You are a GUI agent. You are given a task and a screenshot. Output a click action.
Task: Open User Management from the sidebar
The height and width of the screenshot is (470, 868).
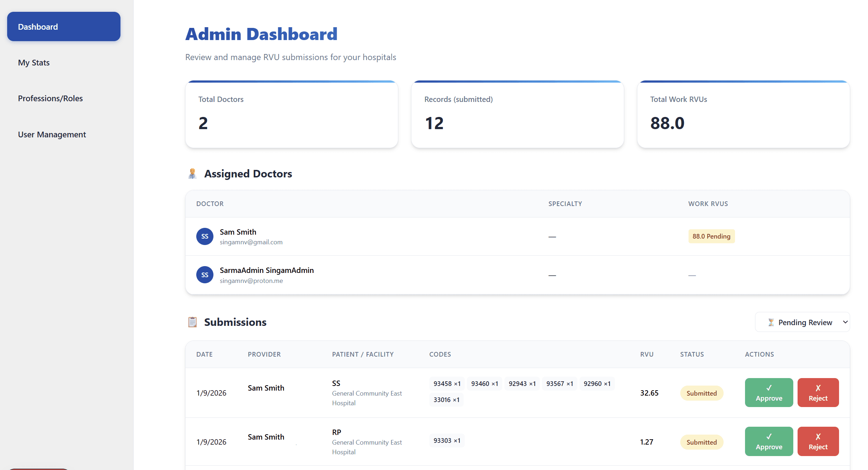(52, 134)
